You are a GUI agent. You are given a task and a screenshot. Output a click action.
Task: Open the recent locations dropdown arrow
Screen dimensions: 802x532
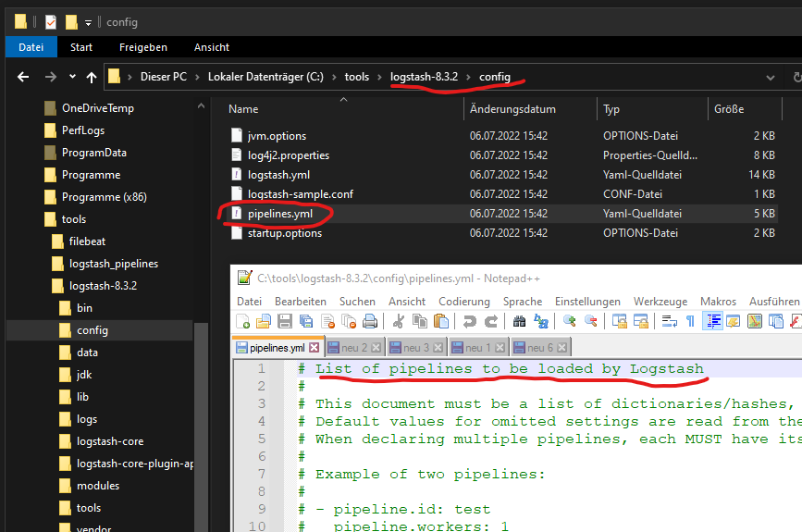72,77
